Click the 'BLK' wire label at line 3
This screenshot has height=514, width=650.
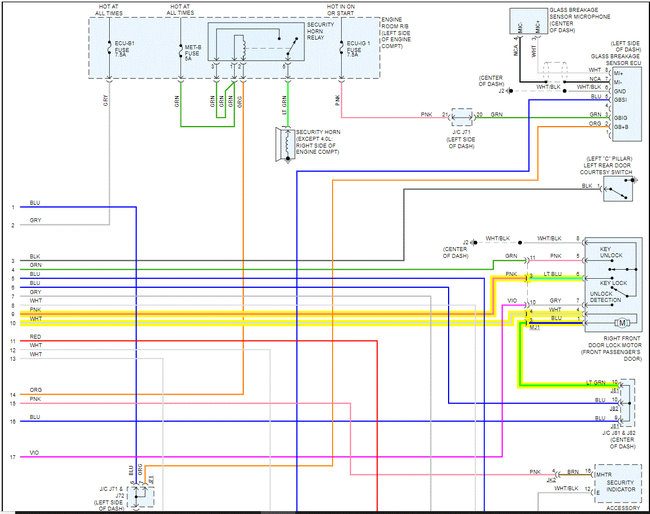point(35,257)
